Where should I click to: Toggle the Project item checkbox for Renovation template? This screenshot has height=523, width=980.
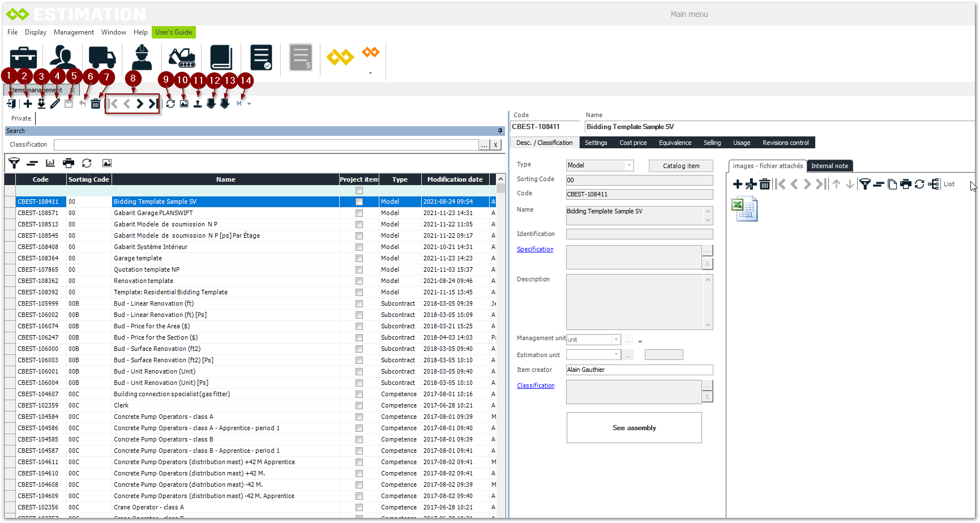(359, 281)
